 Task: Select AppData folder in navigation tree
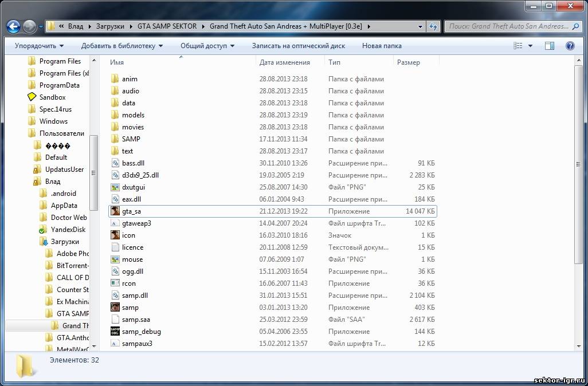coord(64,206)
